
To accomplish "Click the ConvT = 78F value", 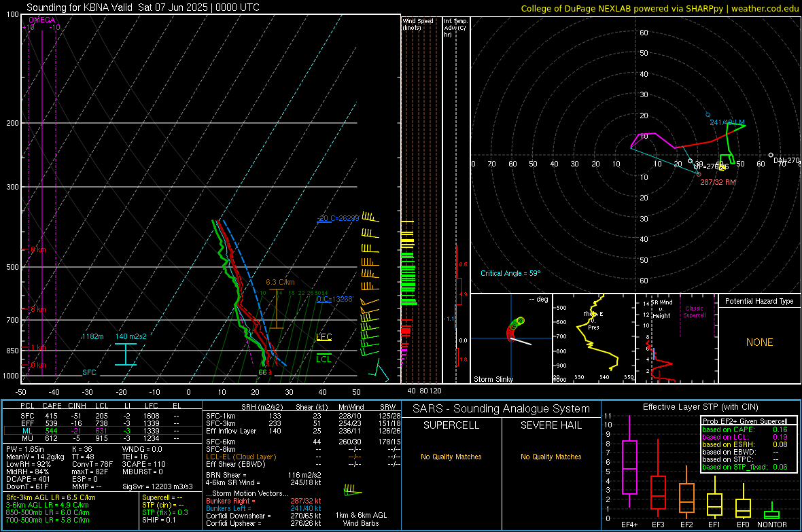I will tap(92, 464).
